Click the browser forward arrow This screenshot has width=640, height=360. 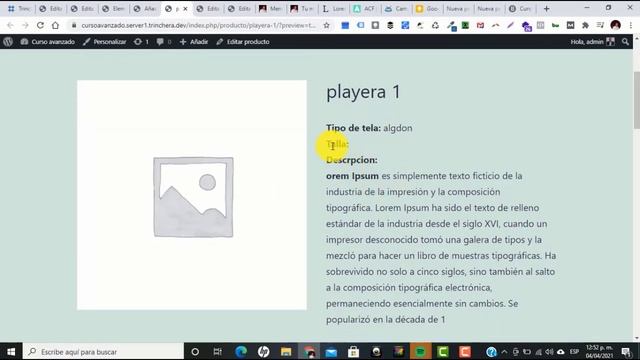(25, 25)
